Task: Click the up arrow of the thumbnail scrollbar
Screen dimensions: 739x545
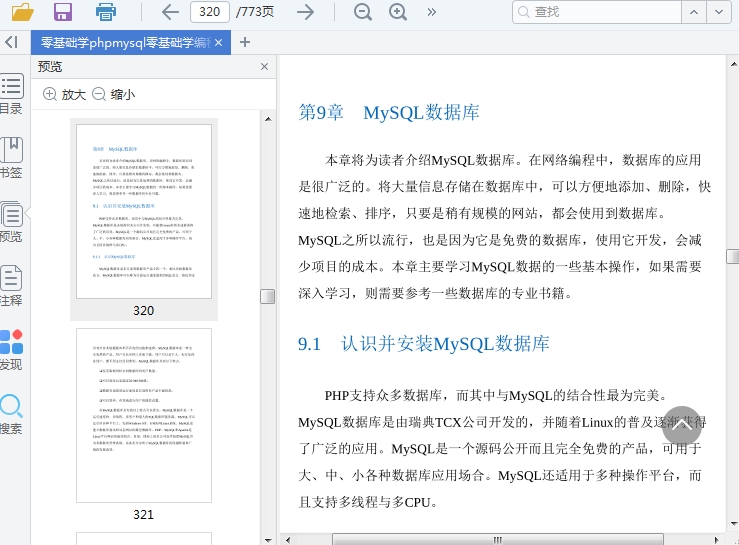Action: (268, 119)
